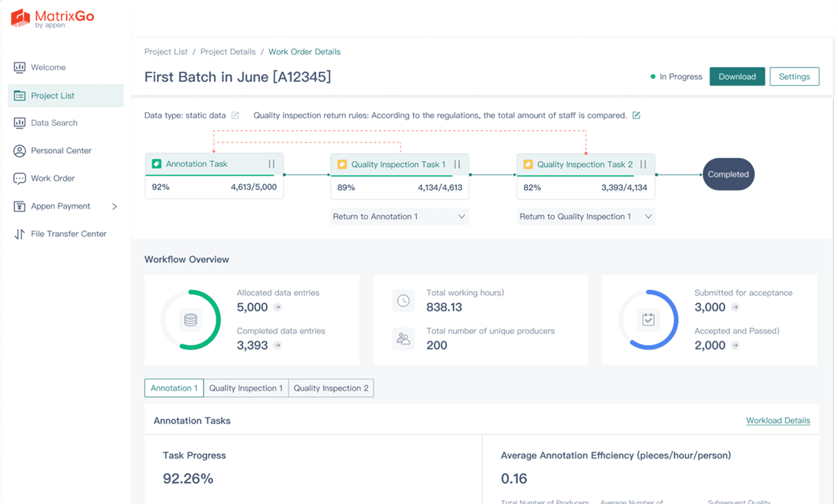The image size is (838, 504).
Task: Click the Download button
Action: coord(737,77)
